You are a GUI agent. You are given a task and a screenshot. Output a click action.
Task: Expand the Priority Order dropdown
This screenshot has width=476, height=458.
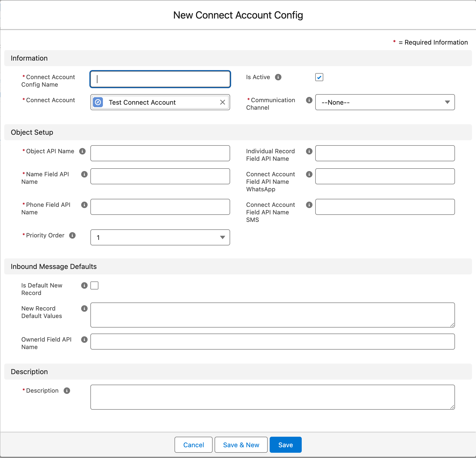(160, 237)
